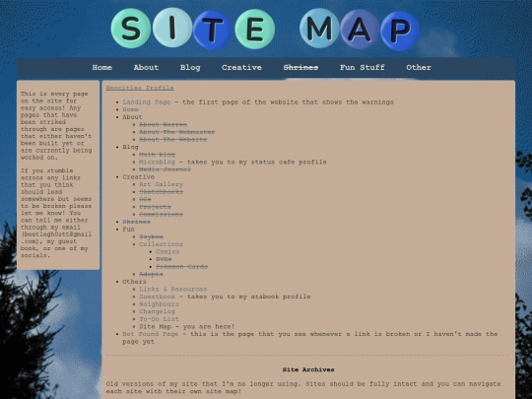Viewport: 532px width, 399px height.
Task: Open the About navigation menu item
Action: 146,68
